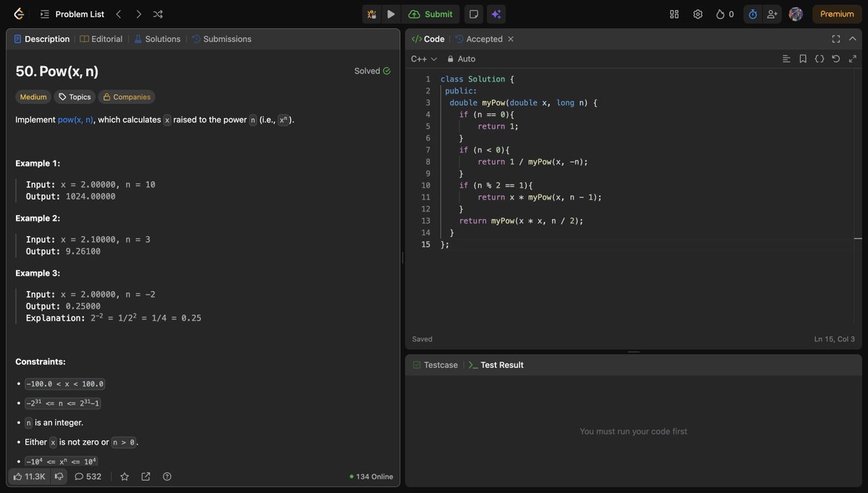The height and width of the screenshot is (493, 868).
Task: Click the 134 Online indicator
Action: (x=371, y=476)
